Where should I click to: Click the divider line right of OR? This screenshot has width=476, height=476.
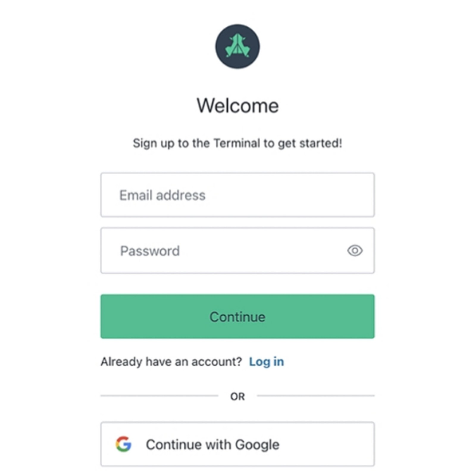pyautogui.click(x=316, y=396)
